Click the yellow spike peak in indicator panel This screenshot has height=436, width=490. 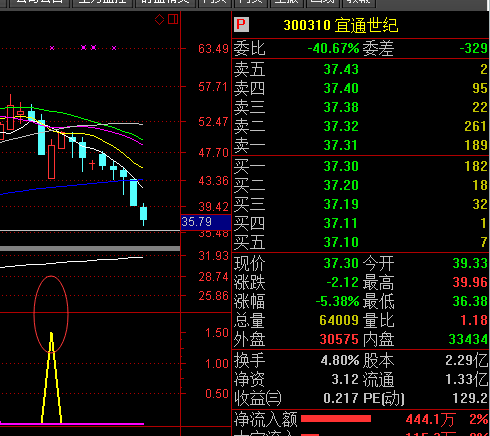pos(51,334)
